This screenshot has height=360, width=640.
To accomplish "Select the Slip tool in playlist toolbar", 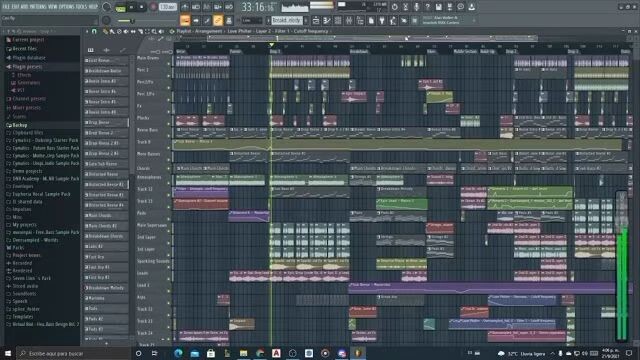I will click(x=133, y=31).
